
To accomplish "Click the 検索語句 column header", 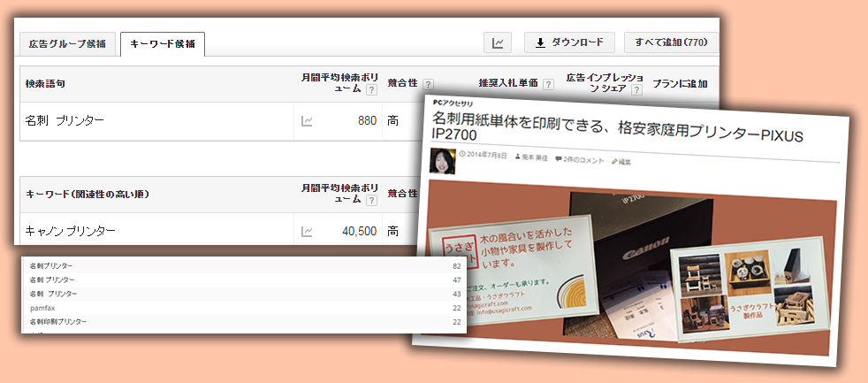I will tap(46, 84).
